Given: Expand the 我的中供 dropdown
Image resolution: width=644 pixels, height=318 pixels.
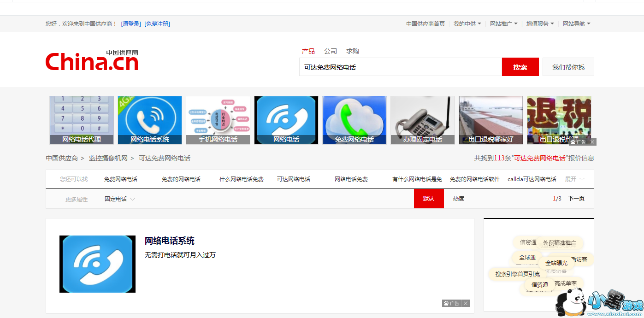Looking at the screenshot, I should tap(467, 24).
